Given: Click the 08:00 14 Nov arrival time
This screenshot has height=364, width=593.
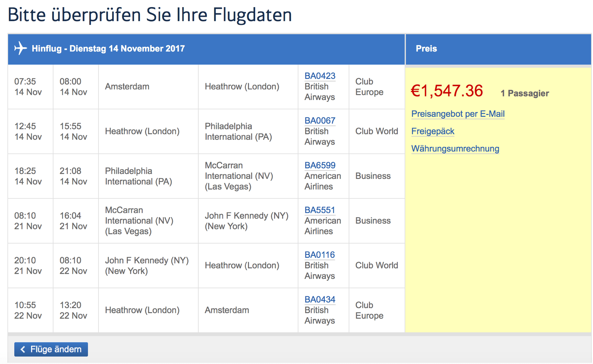Looking at the screenshot, I should click(x=73, y=87).
